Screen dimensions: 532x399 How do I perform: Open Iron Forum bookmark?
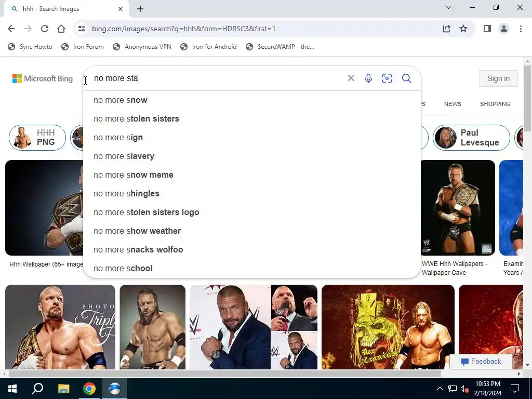(x=83, y=47)
